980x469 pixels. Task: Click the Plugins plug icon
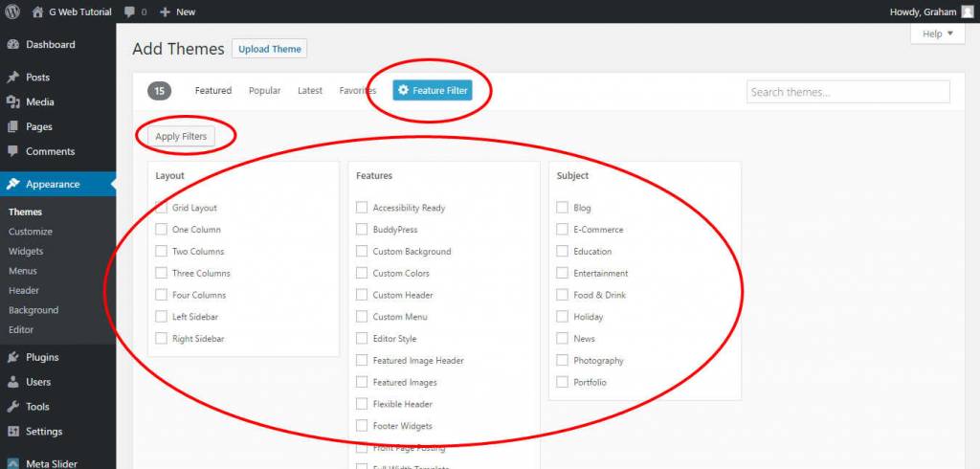pos(12,358)
